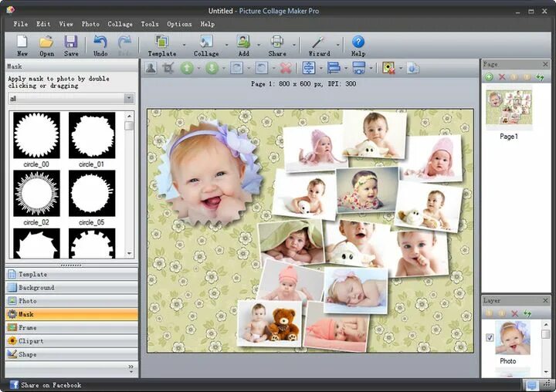Click the Facebook icon in status bar
Screen dimensions: 556x392
coord(14,384)
